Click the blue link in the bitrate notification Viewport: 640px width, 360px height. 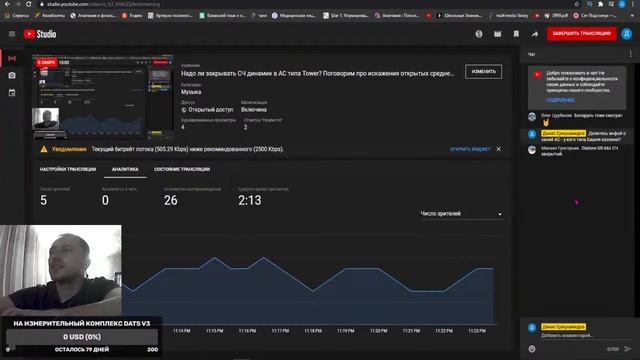click(x=470, y=149)
